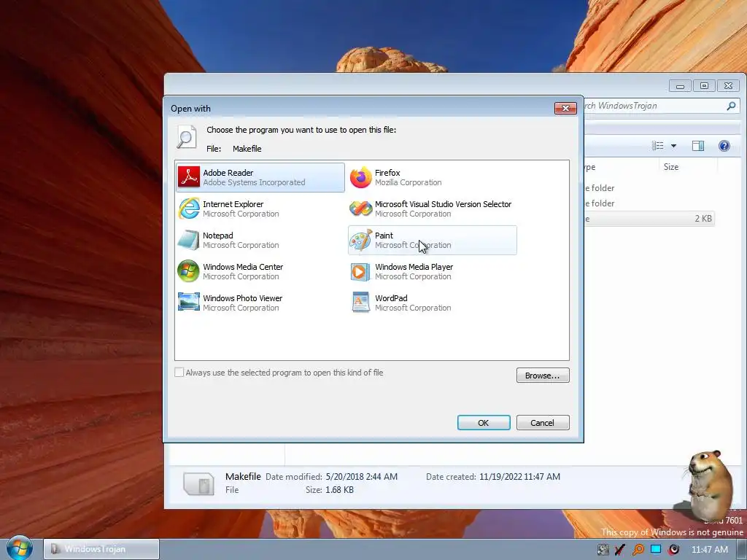Click the search magnifier in the WindowsTrojan window
This screenshot has width=747, height=560.
pyautogui.click(x=731, y=106)
